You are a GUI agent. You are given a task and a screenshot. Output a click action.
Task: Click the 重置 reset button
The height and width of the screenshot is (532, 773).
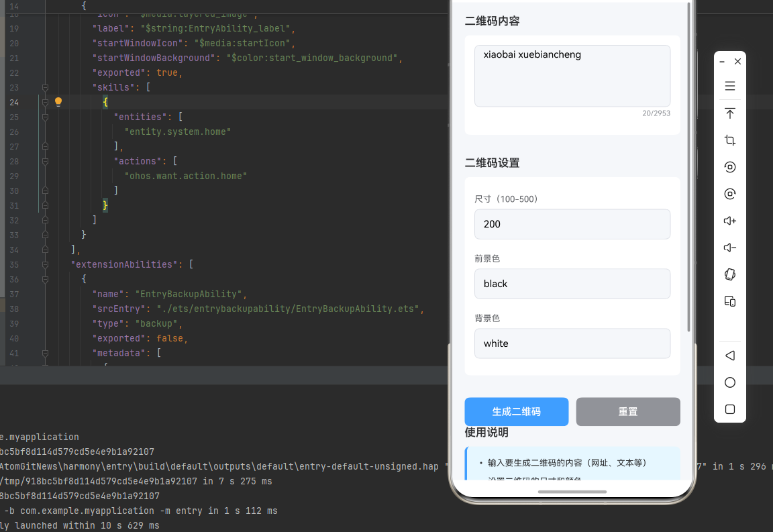628,412
